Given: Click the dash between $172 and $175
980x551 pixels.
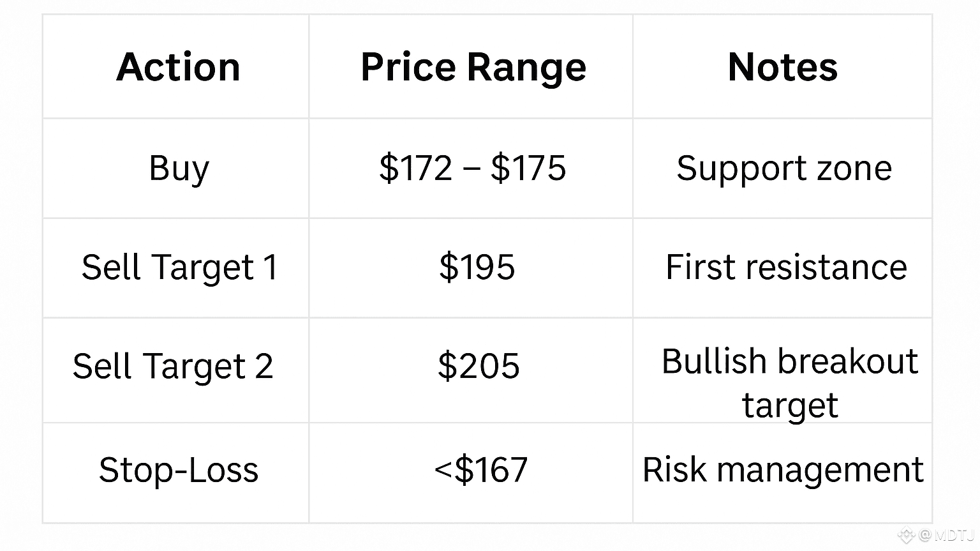Looking at the screenshot, I should coord(472,170).
